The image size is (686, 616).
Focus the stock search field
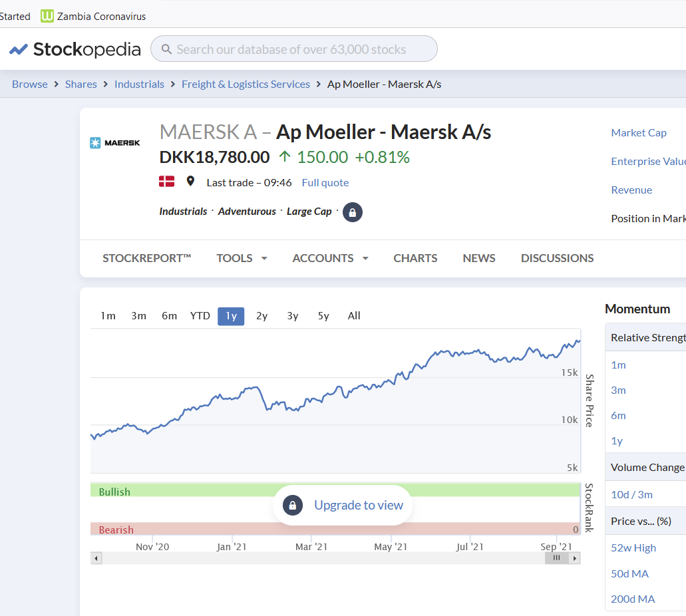point(294,49)
